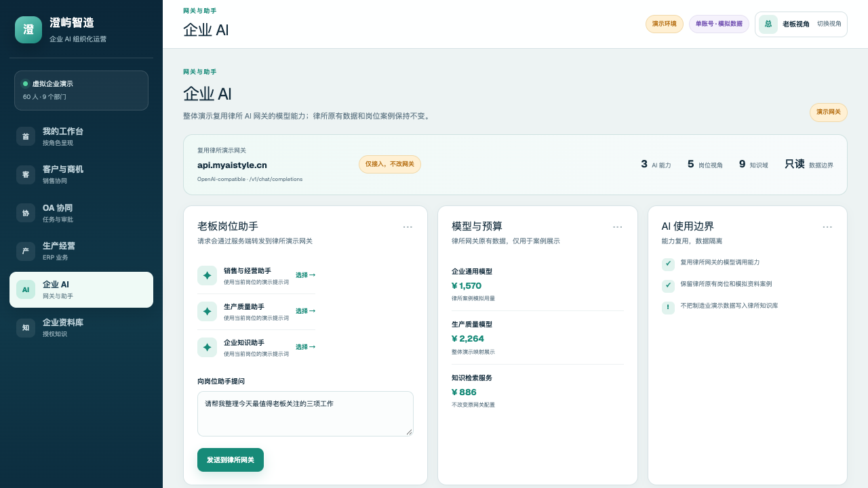The width and height of the screenshot is (868, 488).
Task: Click the 知 icon beside 企业资料库
Action: (x=26, y=328)
